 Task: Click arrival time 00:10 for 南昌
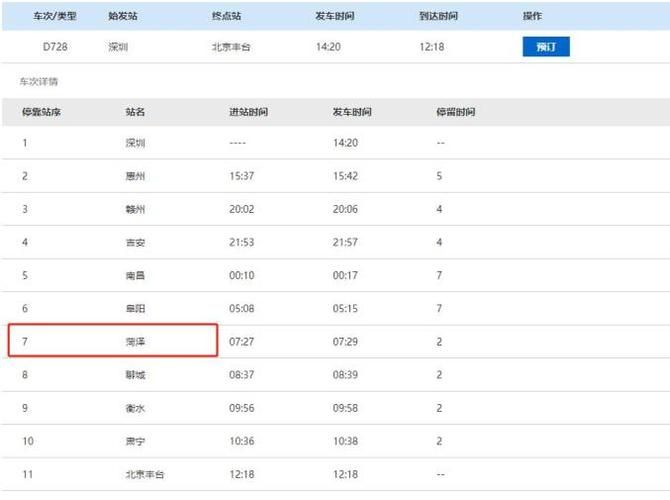click(x=241, y=276)
